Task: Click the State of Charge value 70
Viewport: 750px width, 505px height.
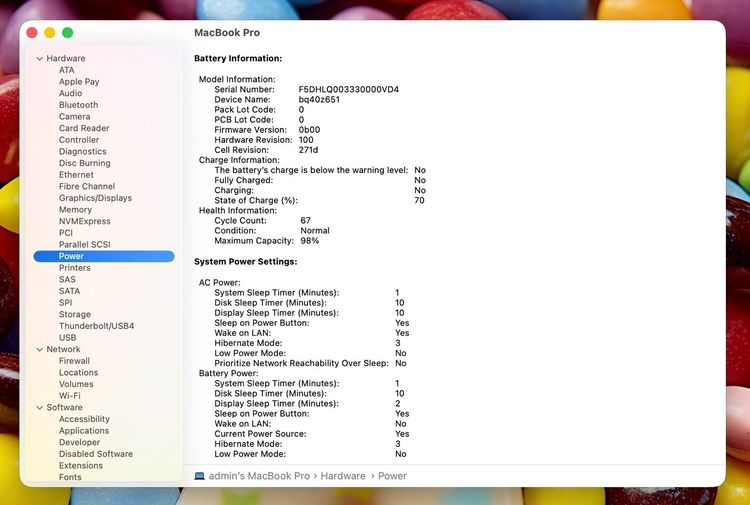Action: [419, 200]
